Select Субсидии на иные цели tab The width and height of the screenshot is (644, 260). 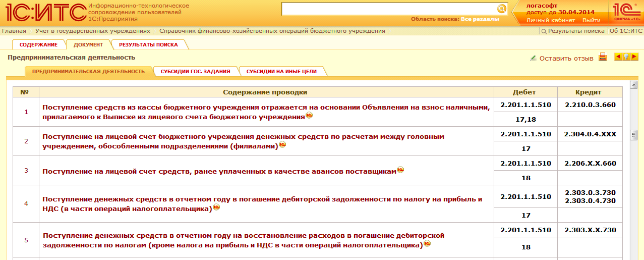tap(281, 71)
